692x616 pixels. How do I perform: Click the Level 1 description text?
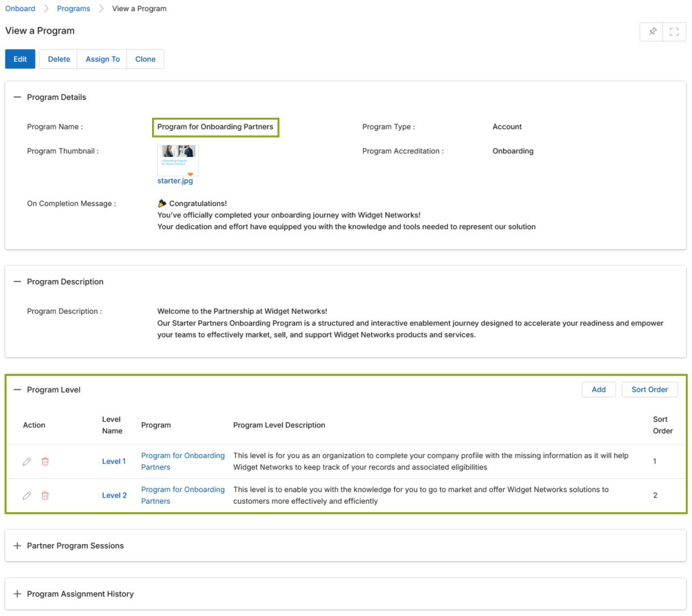(430, 462)
